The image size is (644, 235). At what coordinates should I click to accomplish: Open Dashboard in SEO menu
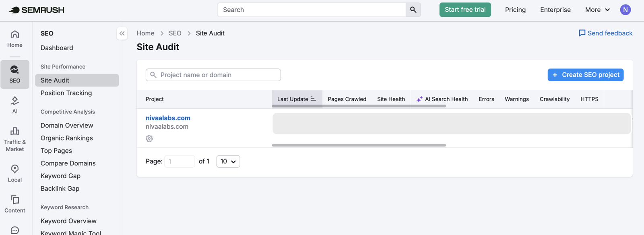pyautogui.click(x=57, y=48)
